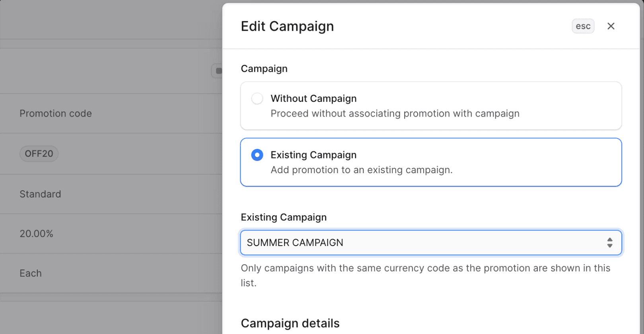Click the Each row in the background list
The image size is (644, 334).
coord(30,273)
